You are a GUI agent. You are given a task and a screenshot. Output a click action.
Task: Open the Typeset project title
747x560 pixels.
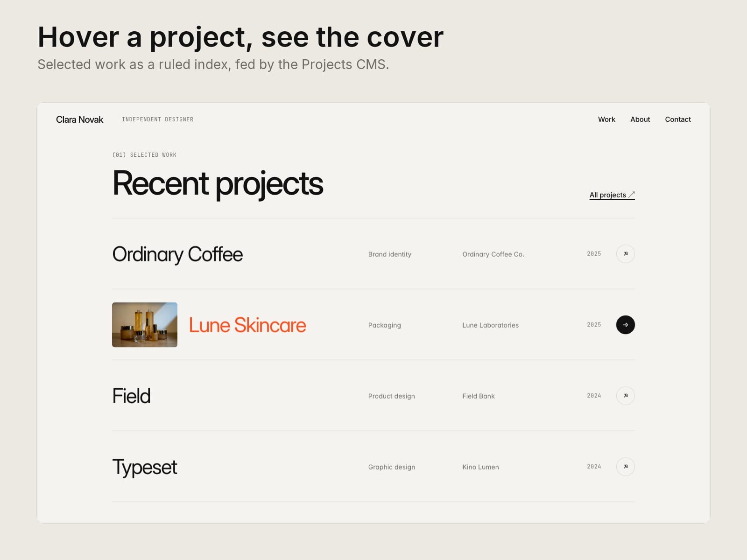145,467
